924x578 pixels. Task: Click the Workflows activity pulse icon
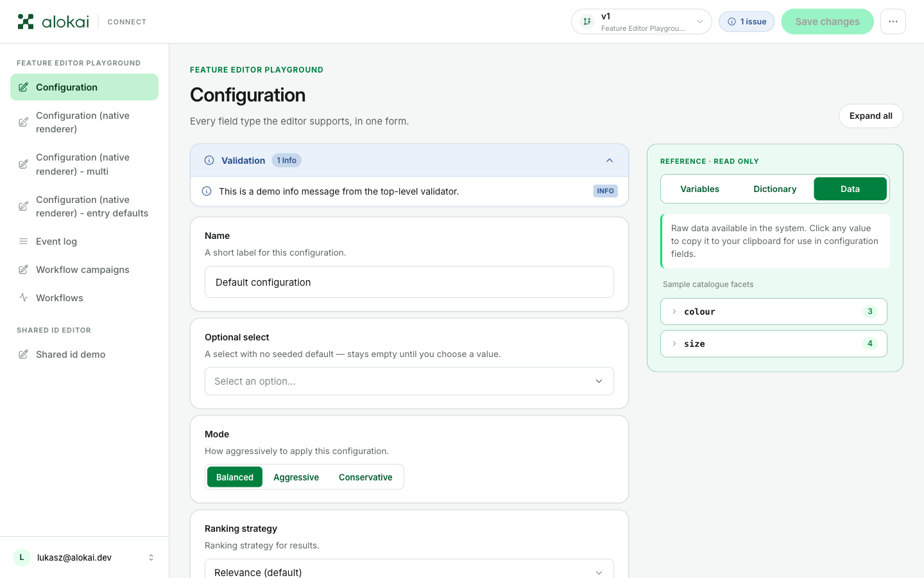tap(23, 298)
